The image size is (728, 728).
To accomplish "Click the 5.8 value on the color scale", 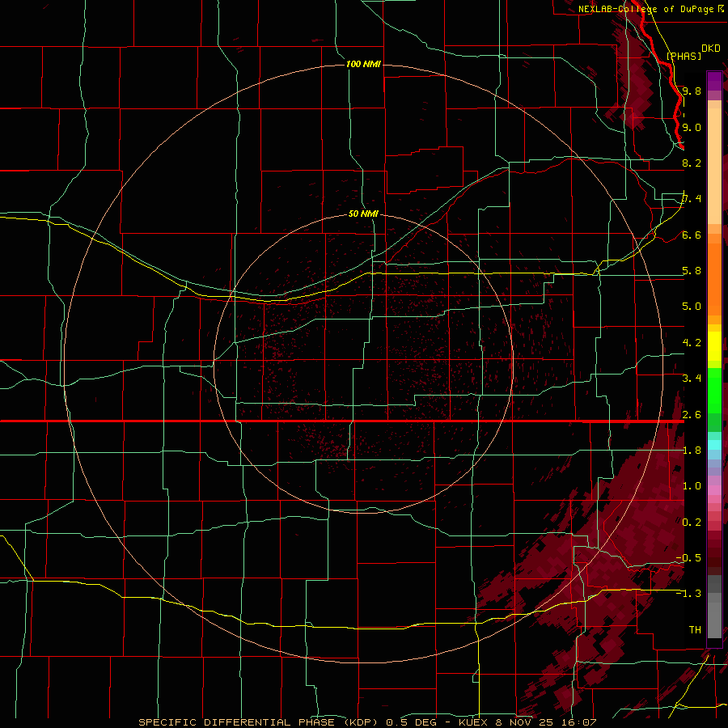I will click(692, 270).
